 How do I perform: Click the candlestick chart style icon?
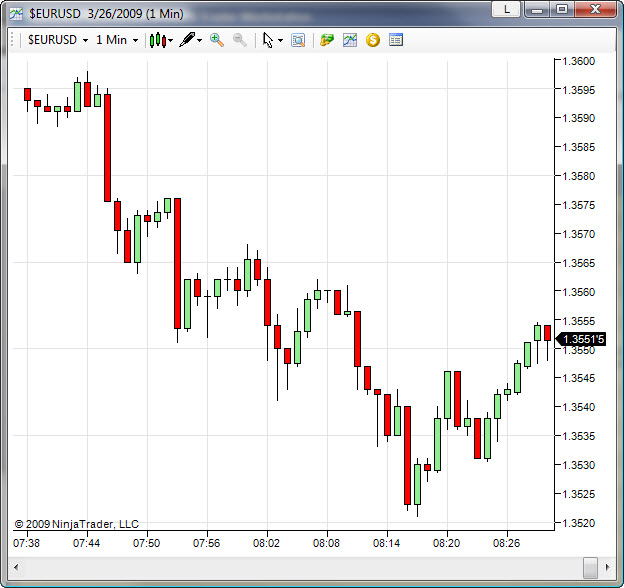(x=158, y=40)
